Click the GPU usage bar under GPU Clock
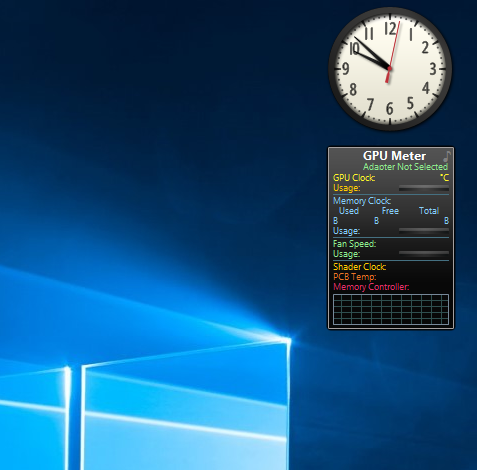 (424, 189)
